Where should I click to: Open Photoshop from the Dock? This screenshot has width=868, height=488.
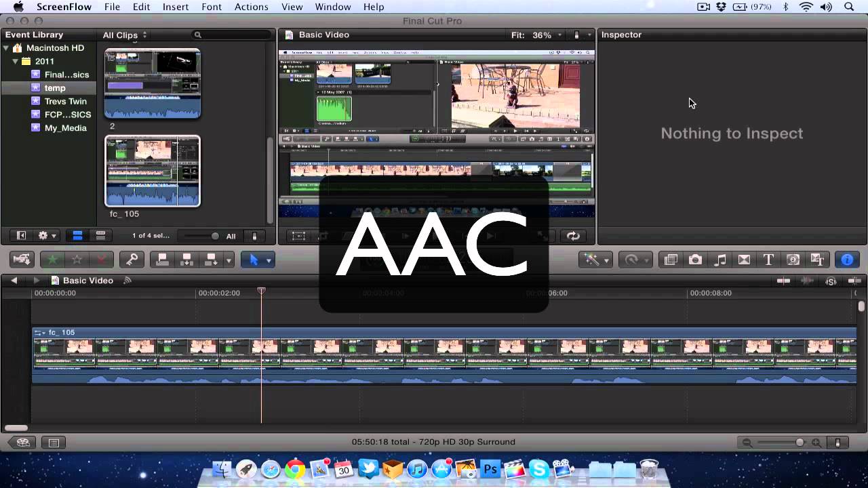tap(490, 469)
